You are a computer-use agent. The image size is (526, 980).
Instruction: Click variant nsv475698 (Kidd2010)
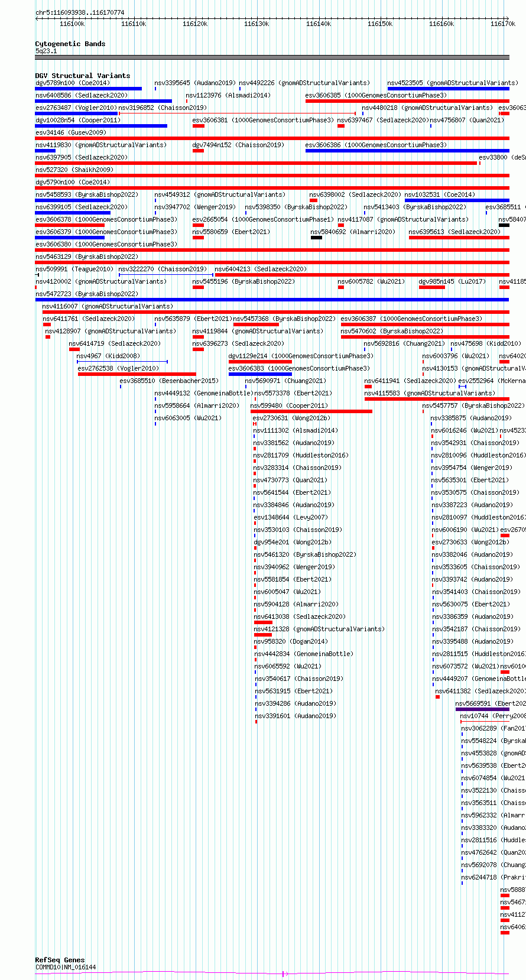click(x=486, y=343)
